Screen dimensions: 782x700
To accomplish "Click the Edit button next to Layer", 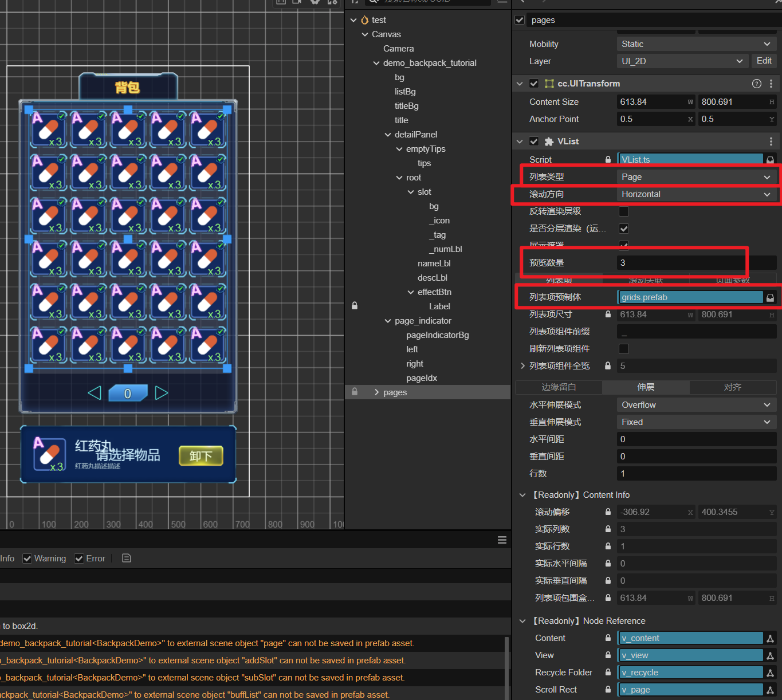I will pos(764,61).
